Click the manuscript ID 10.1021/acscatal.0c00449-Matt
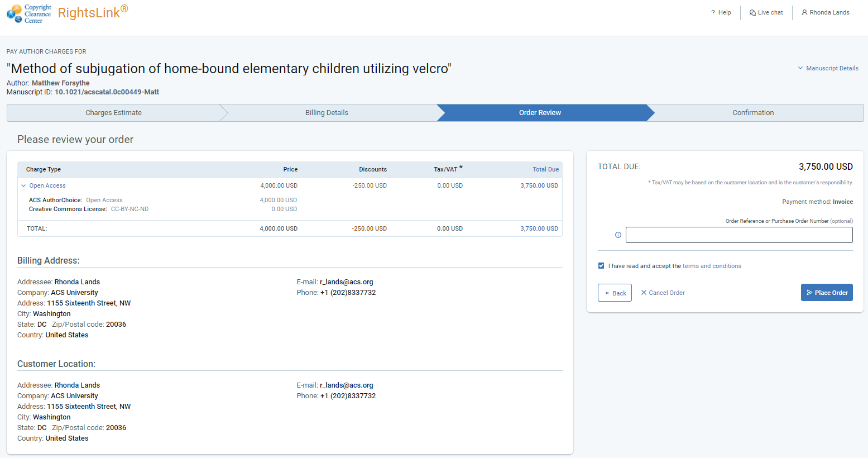 tap(107, 92)
